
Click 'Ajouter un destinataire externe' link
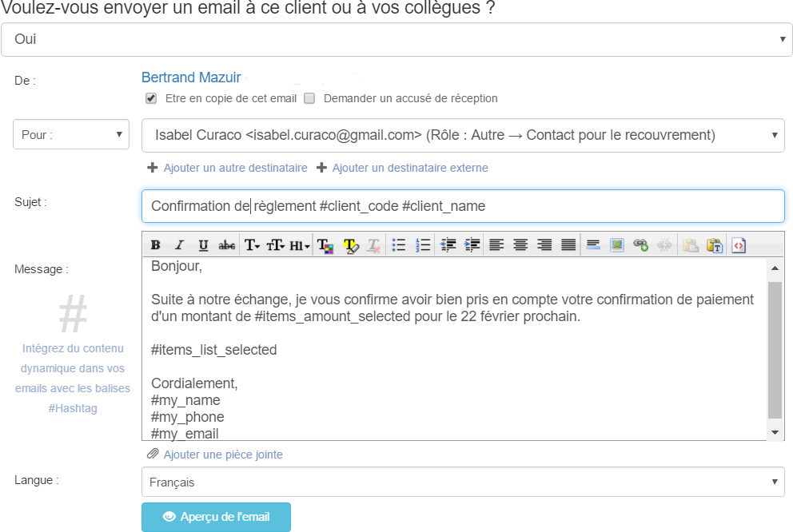tap(409, 168)
